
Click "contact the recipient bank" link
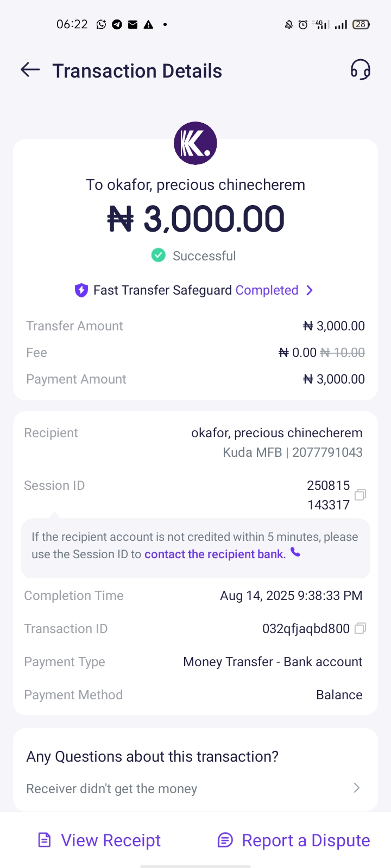coord(215,554)
